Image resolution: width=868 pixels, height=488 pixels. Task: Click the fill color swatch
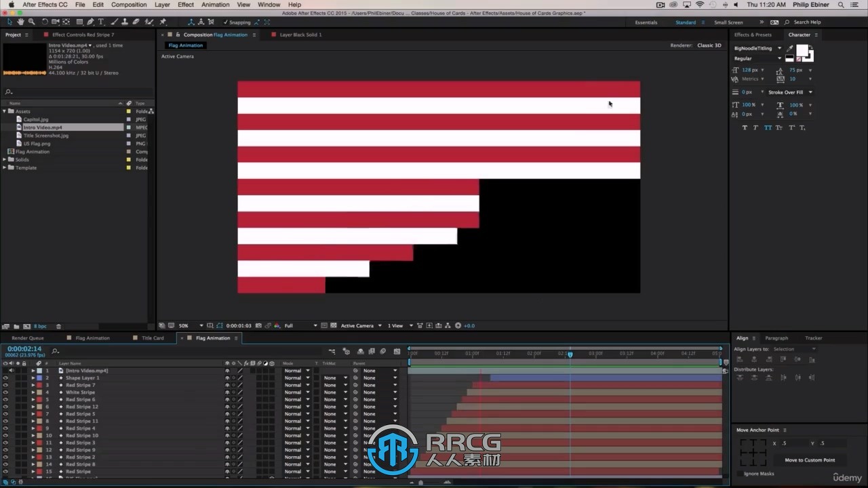pos(802,51)
